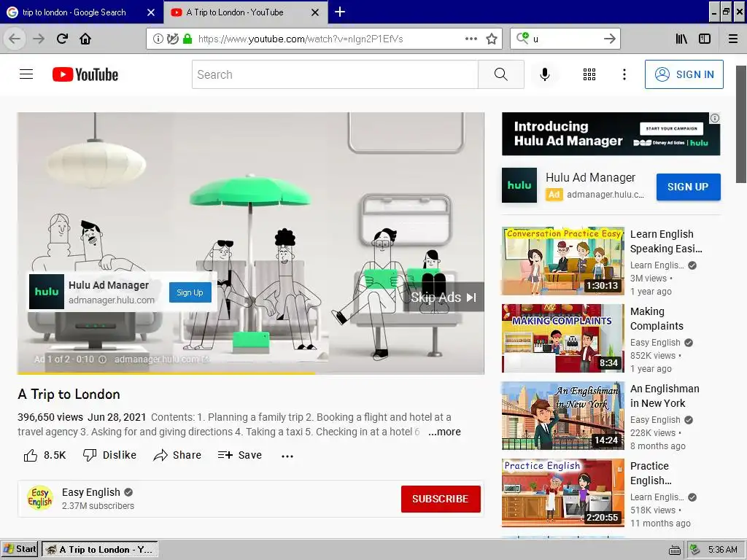Open the Windows Start button

click(x=20, y=549)
